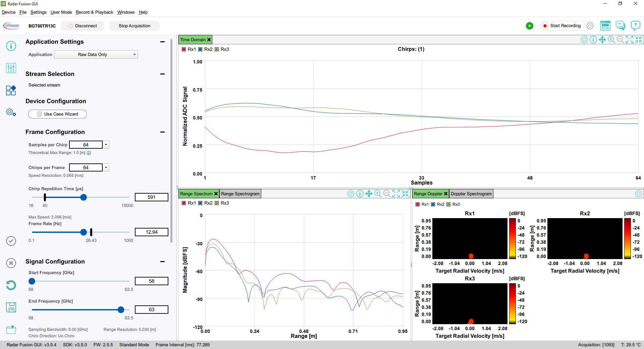Click End Frequency slider handle
This screenshot has width=644, height=349.
[121, 309]
